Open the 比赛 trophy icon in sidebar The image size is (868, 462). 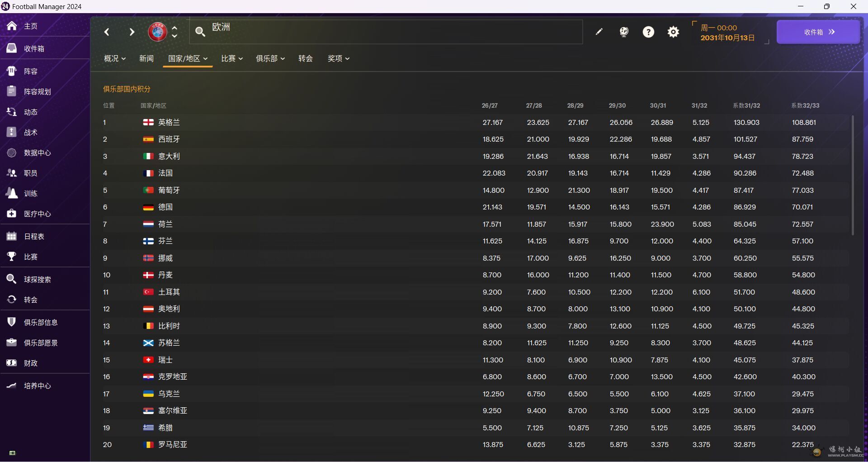[x=12, y=257]
